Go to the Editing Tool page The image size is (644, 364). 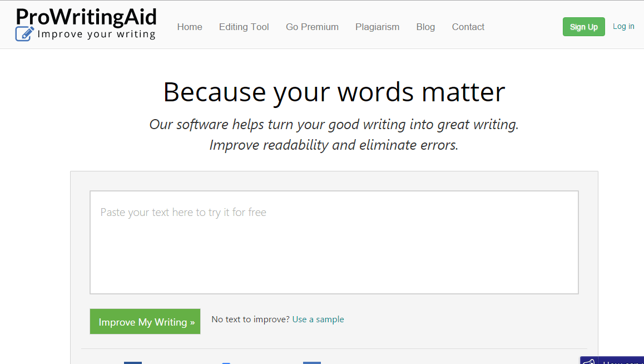point(244,27)
